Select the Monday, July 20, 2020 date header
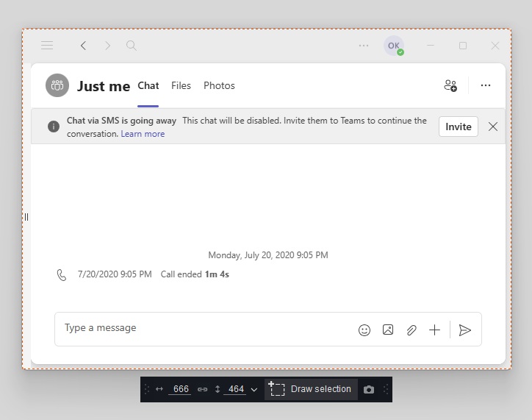The height and width of the screenshot is (420, 532). click(268, 255)
